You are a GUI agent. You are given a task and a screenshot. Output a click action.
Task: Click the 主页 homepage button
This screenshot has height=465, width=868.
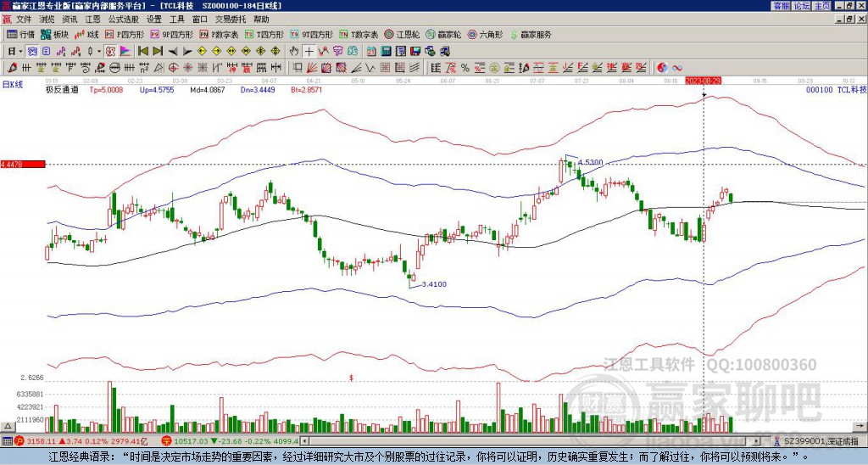(822, 6)
